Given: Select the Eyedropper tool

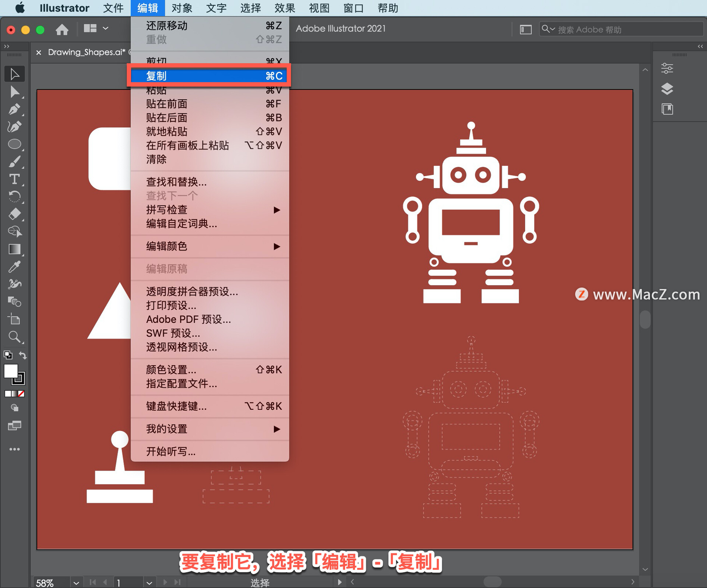Looking at the screenshot, I should click(x=15, y=267).
